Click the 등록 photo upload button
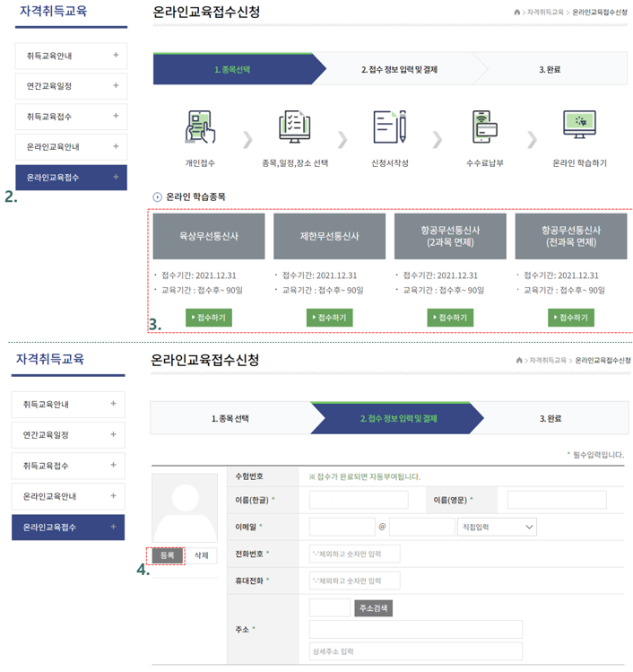The image size is (633, 672). [x=167, y=556]
